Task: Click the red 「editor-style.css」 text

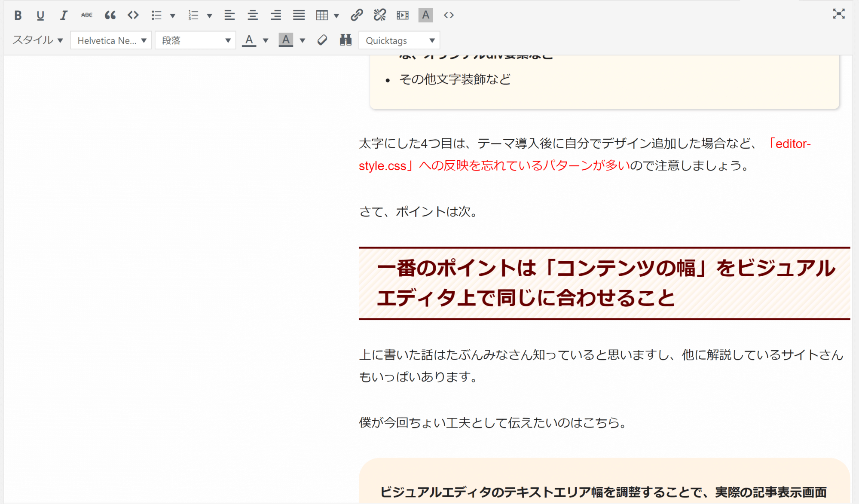Action: [584, 155]
